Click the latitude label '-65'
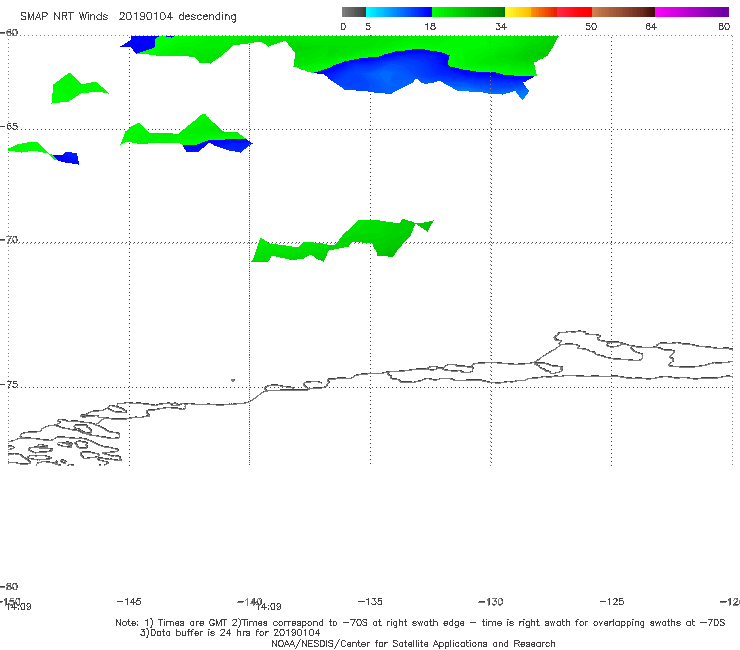 9,127
